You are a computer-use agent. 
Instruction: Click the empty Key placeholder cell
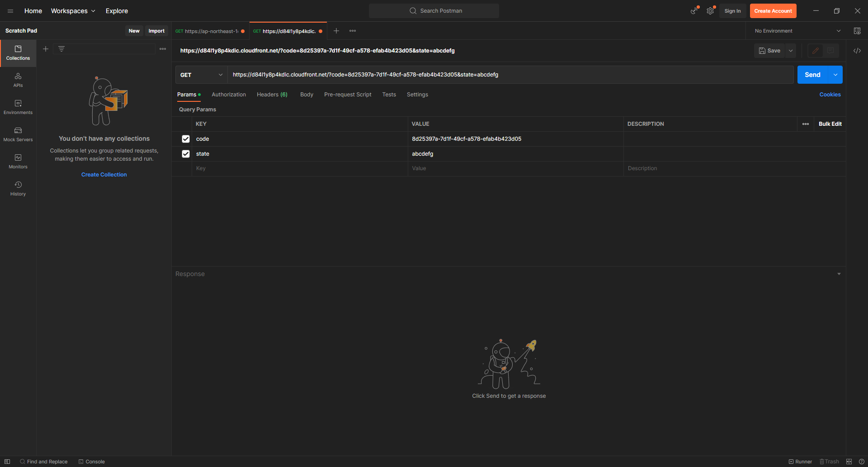pos(300,168)
